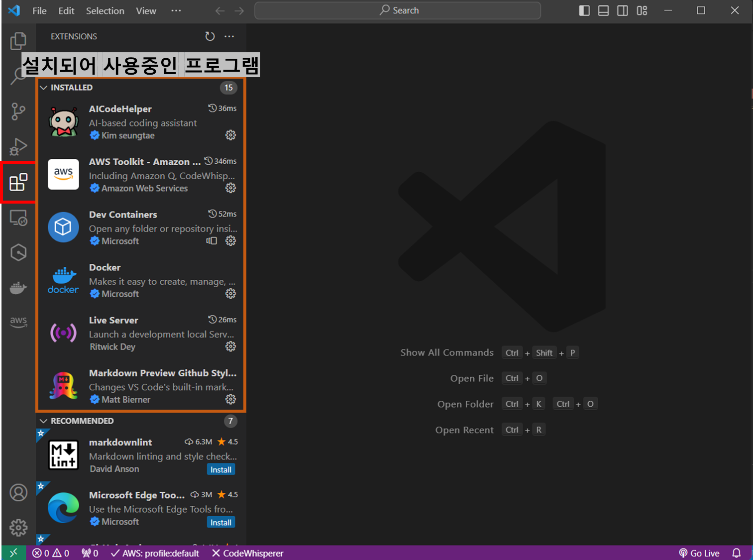Open Extensions views and more actions
753x560 pixels.
229,36
